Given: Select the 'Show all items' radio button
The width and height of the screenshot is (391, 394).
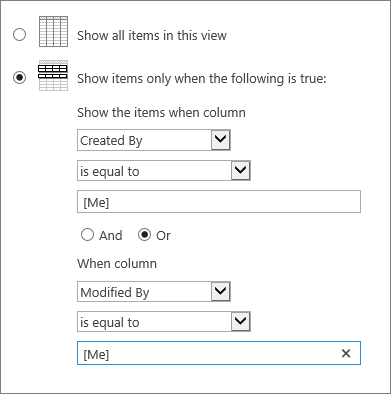Looking at the screenshot, I should click(19, 34).
